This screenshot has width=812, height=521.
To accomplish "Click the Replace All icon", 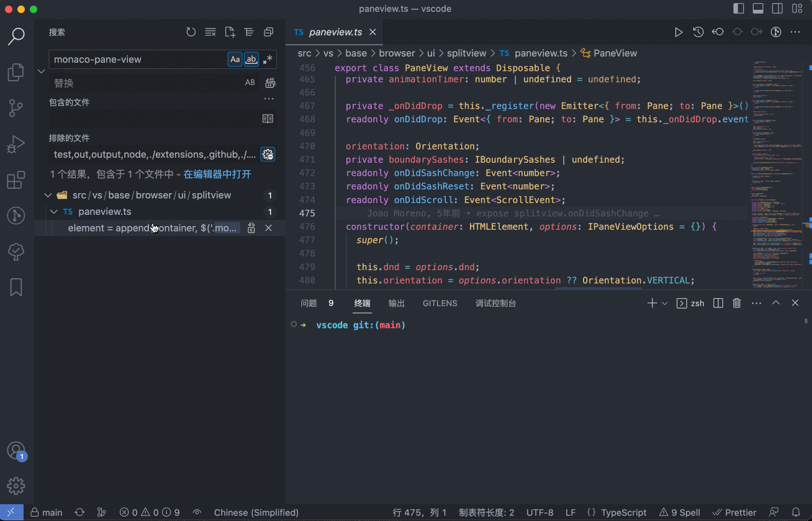I will [270, 83].
